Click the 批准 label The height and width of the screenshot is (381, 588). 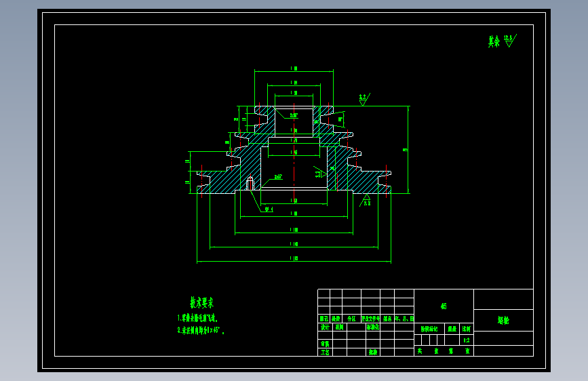[x=373, y=352]
